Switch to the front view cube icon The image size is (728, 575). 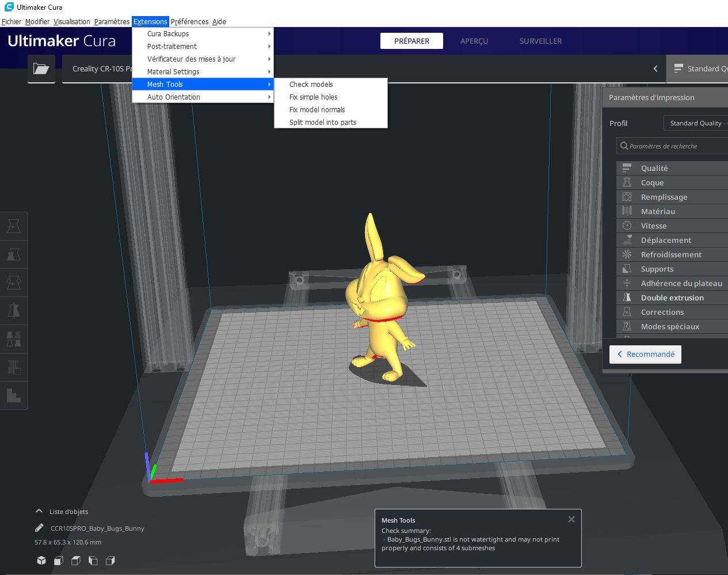[59, 560]
